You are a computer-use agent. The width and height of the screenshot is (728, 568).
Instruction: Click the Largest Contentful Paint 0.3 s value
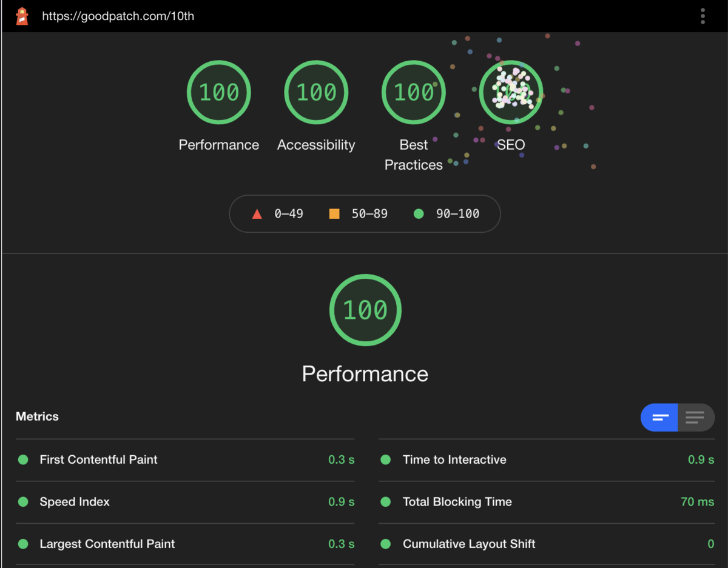point(341,544)
